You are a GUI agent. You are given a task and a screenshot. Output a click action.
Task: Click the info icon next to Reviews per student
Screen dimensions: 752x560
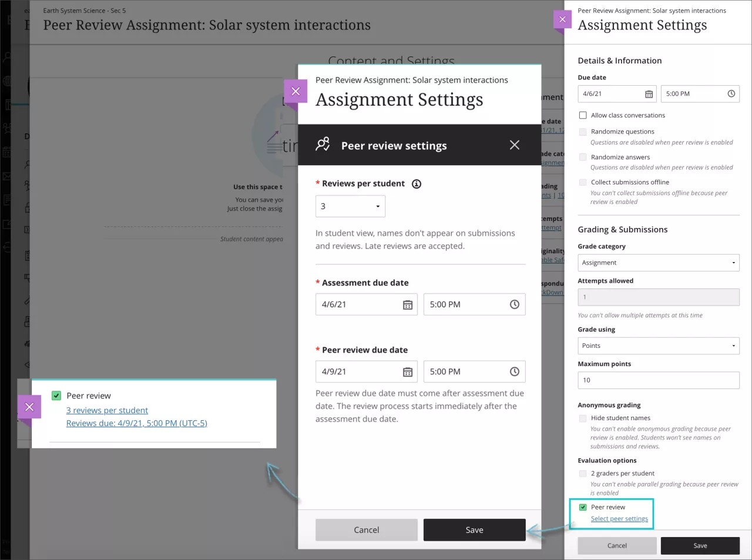point(417,183)
